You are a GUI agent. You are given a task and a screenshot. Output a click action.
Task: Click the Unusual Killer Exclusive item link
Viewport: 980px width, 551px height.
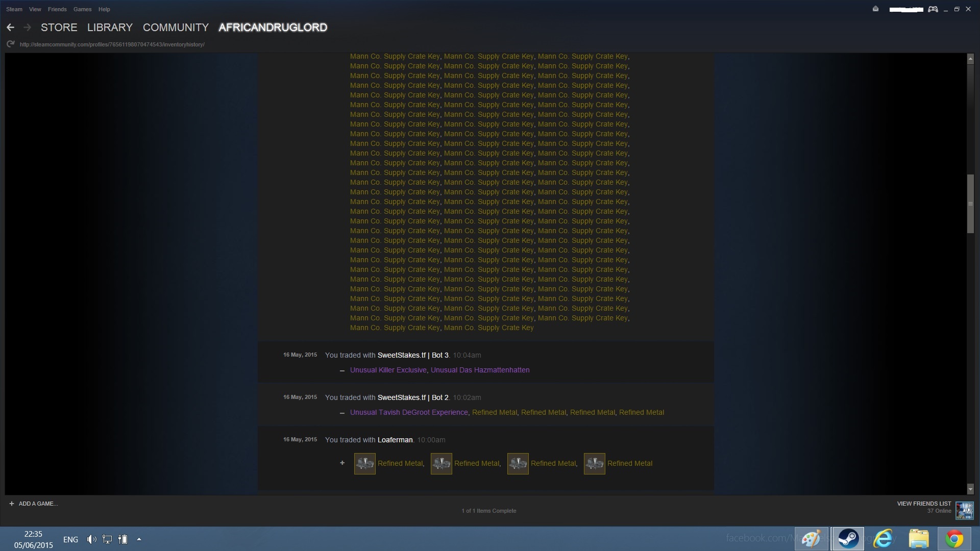click(x=388, y=370)
